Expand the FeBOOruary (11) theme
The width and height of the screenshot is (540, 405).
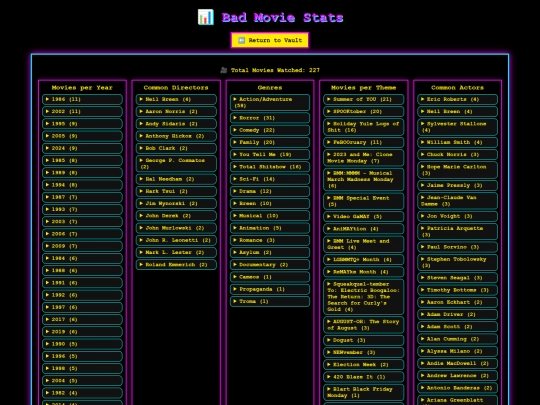point(364,142)
